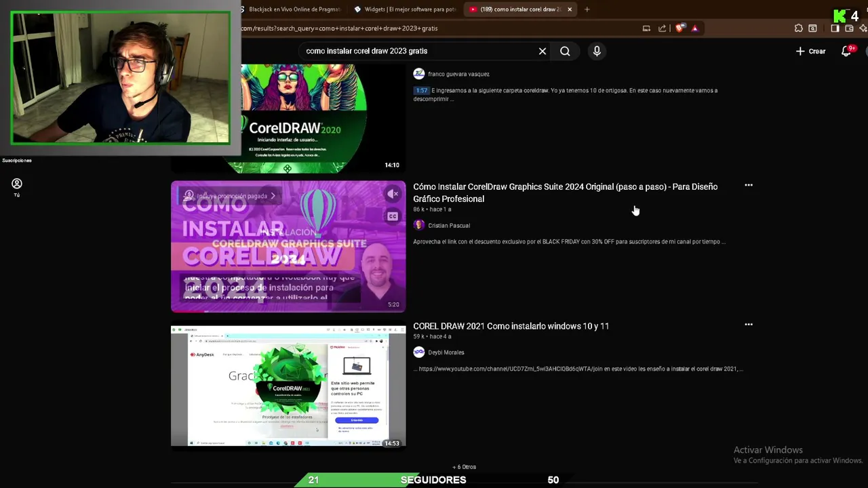The image size is (868, 488).
Task: Start voice search with microphone
Action: (597, 51)
